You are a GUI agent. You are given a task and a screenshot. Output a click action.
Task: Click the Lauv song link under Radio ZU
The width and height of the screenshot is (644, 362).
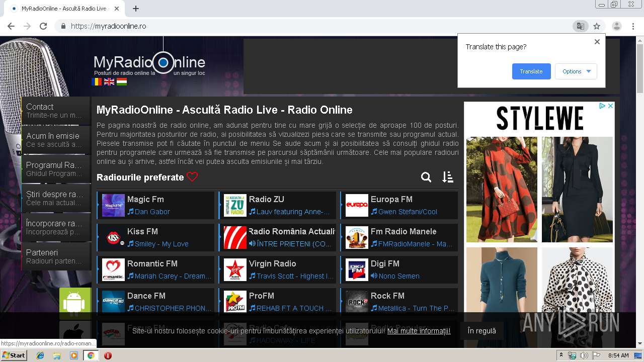point(293,212)
